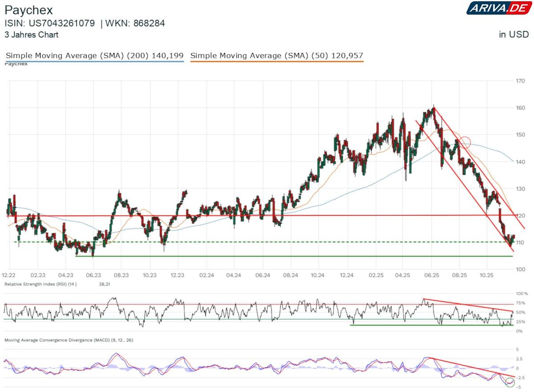Click the MACD (9, 12, 26) indicator label
The height and width of the screenshot is (392, 534).
[x=69, y=340]
